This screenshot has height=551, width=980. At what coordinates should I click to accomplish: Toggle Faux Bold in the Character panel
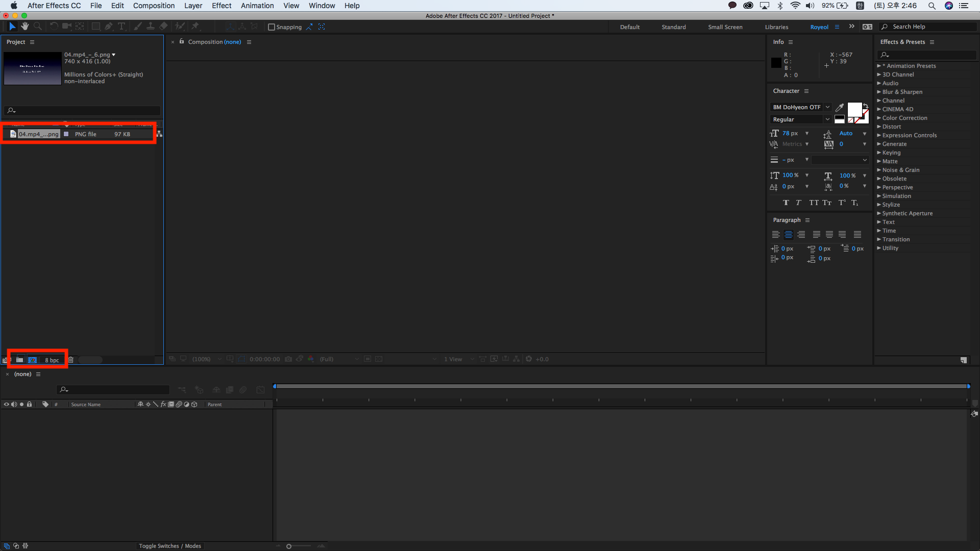(786, 203)
